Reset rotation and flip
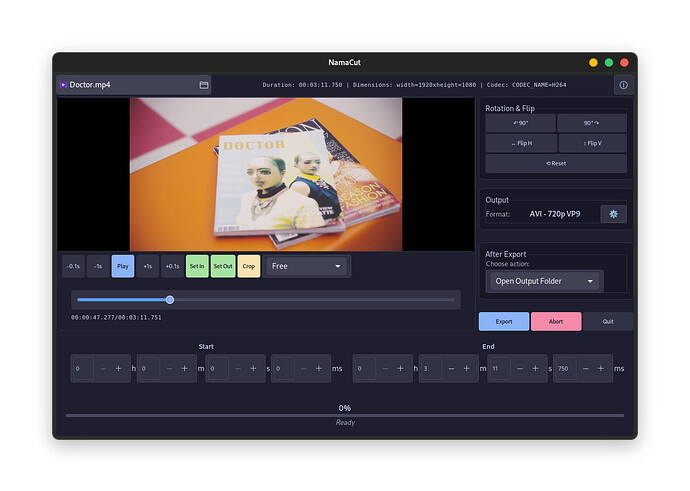Viewport: 690px width, 491px height. tap(556, 163)
